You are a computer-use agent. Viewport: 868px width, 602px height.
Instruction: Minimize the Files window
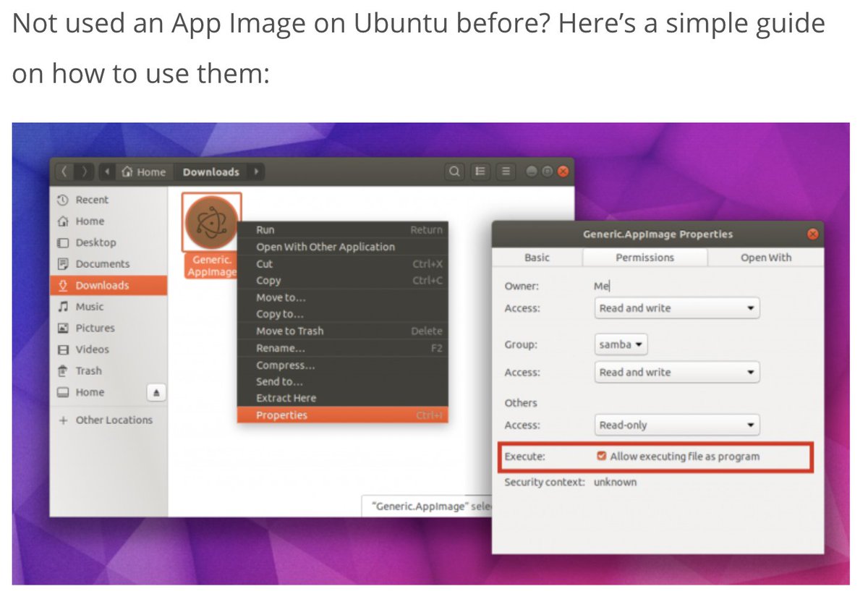(x=532, y=171)
